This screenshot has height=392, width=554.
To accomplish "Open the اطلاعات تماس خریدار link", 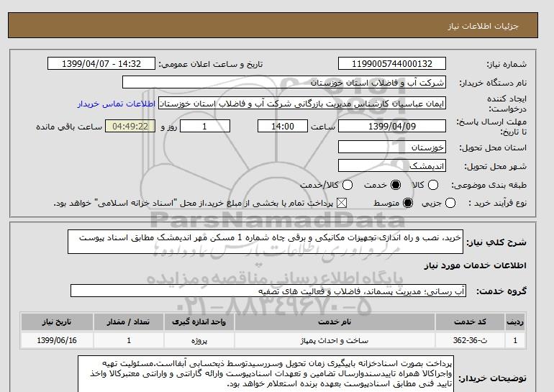I will click(x=117, y=104).
